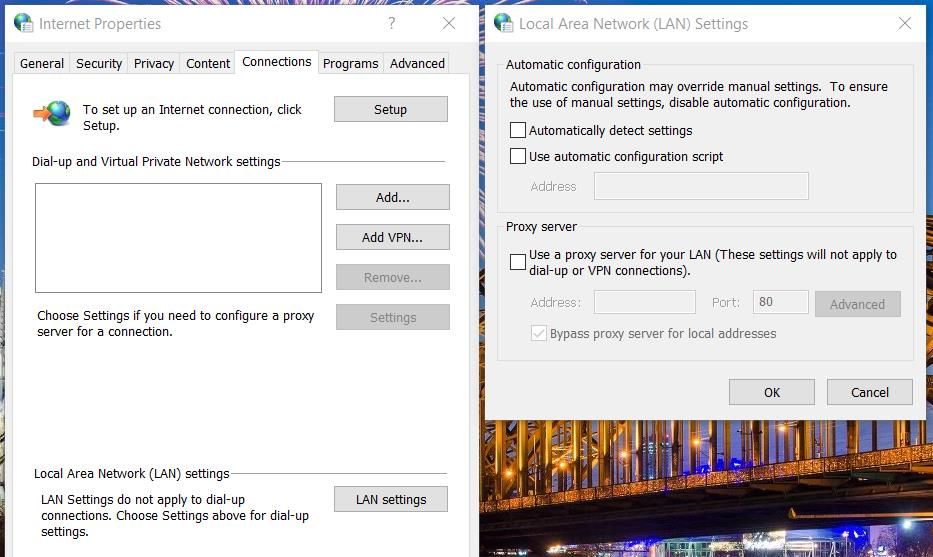Screen dimensions: 933x557
Task: Click the greyed Remove... button
Action: (393, 277)
